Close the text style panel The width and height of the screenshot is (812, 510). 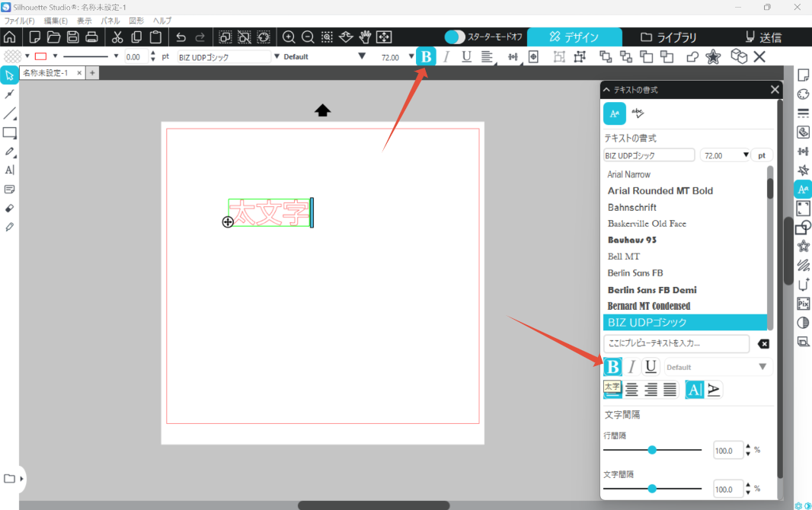(x=775, y=90)
